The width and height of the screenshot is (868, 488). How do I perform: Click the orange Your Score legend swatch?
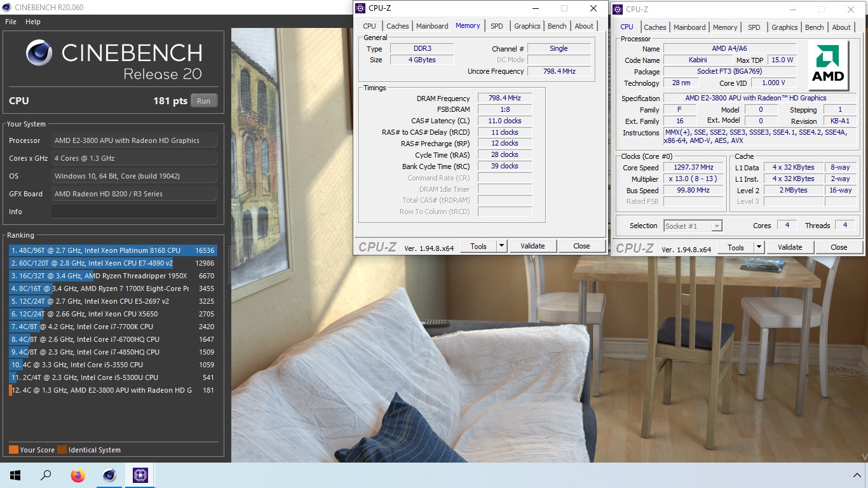click(13, 450)
